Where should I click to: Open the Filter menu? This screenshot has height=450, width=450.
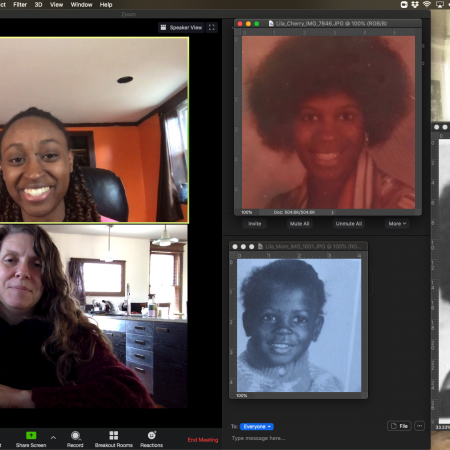click(x=20, y=5)
